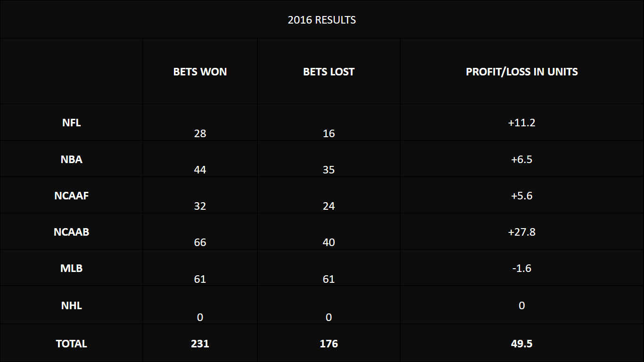This screenshot has height=362, width=644.
Task: Select the BETS WON column header
Action: click(200, 72)
